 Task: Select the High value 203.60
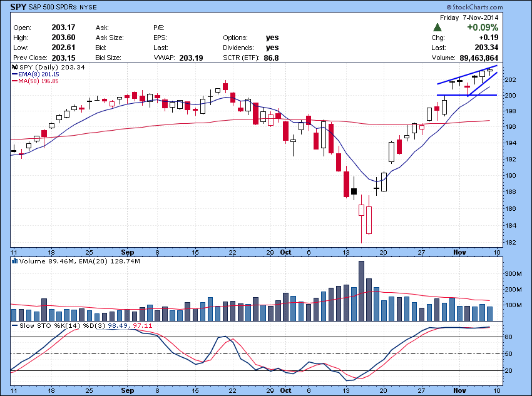coord(63,38)
